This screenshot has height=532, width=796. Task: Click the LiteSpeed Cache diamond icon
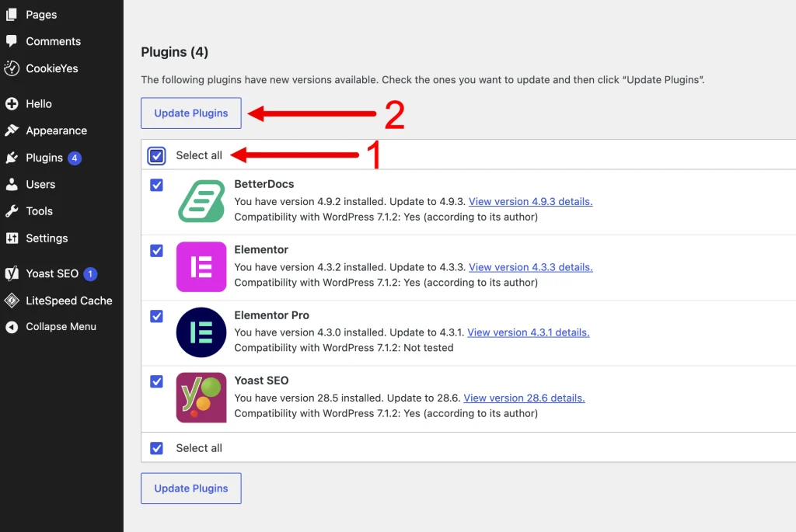pos(12,301)
